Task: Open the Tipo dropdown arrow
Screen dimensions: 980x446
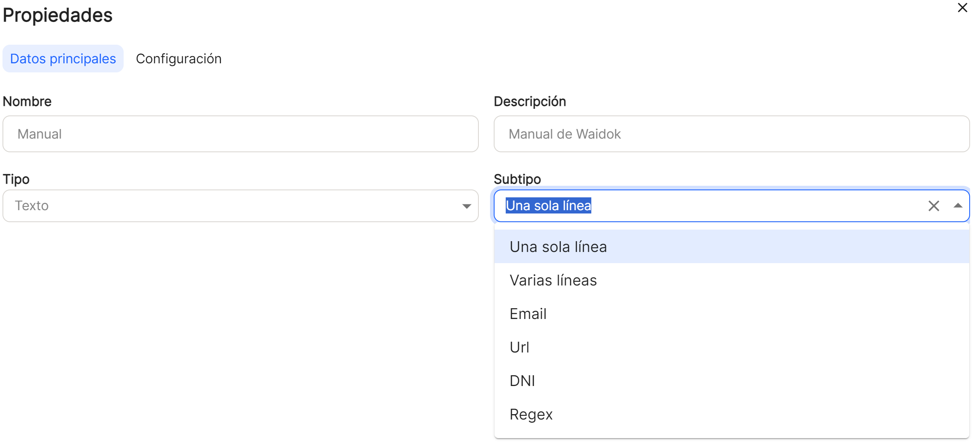Action: (x=466, y=206)
